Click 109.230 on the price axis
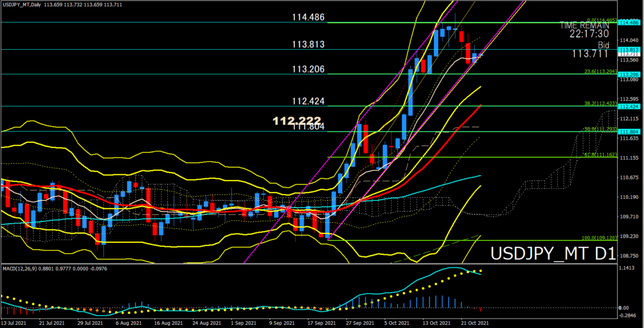644x328 pixels. coord(628,236)
